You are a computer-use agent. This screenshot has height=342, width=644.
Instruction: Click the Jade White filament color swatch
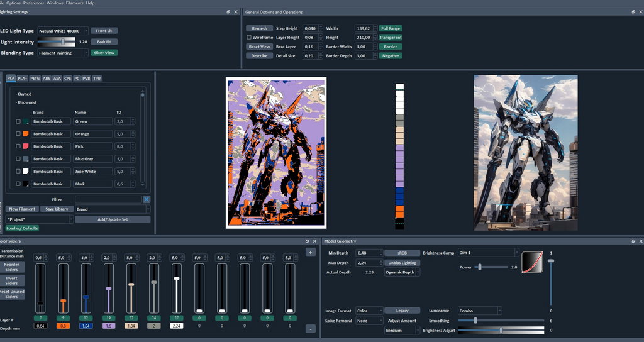pyautogui.click(x=25, y=171)
